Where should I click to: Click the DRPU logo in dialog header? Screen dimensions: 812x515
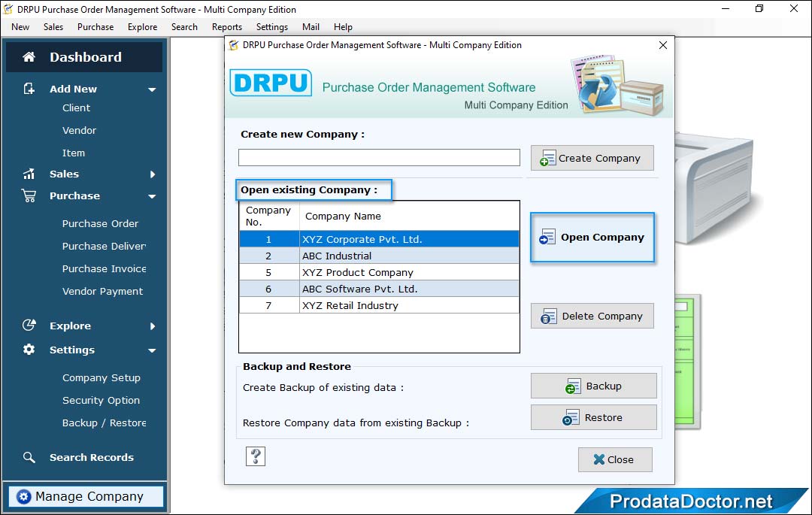click(x=271, y=83)
